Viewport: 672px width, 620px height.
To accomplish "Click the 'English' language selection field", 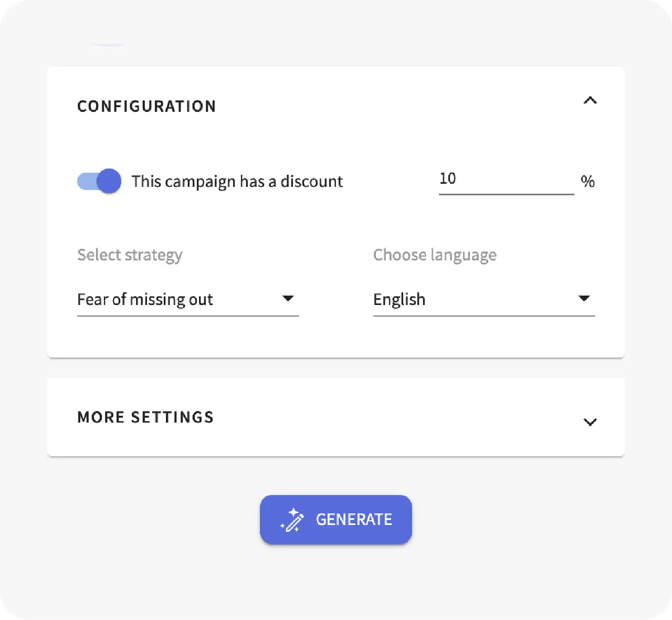I will click(484, 300).
